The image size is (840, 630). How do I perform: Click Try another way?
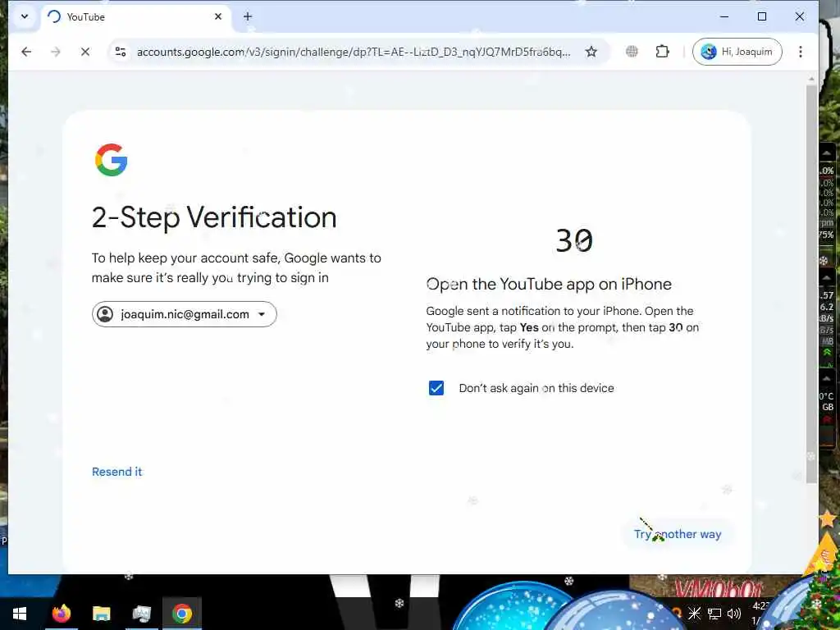pyautogui.click(x=678, y=534)
